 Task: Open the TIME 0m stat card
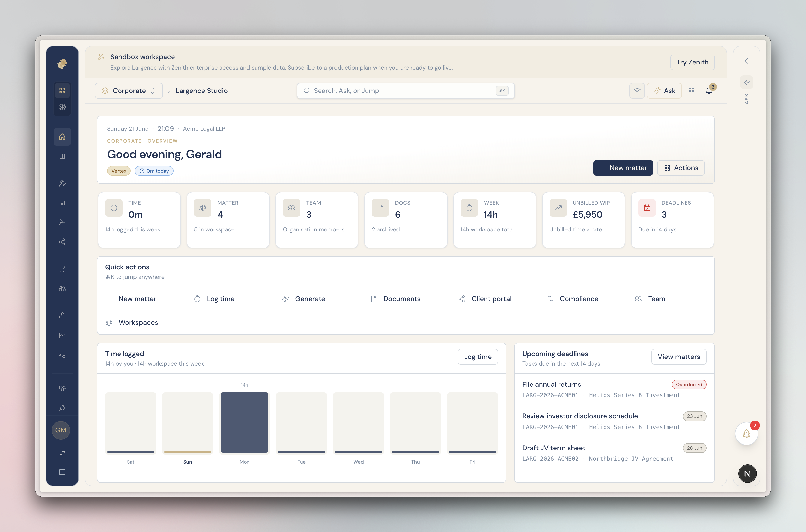[x=139, y=220]
